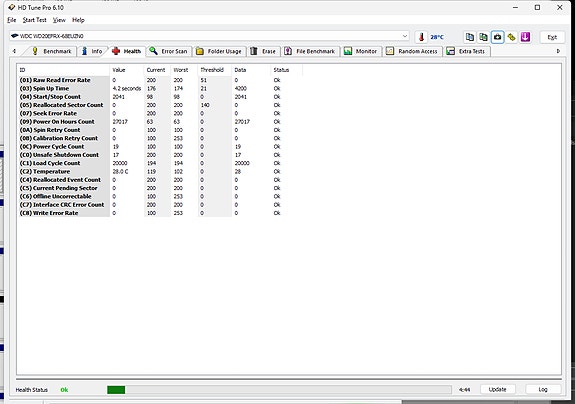This screenshot has height=404, width=575.
Task: Open options with the yellow tools icon
Action: [x=512, y=37]
